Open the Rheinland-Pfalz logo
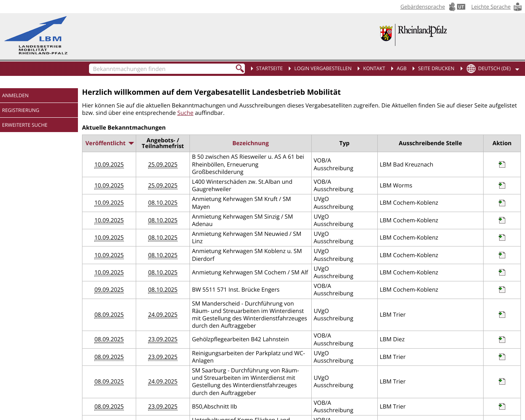The image size is (525, 420). click(413, 34)
